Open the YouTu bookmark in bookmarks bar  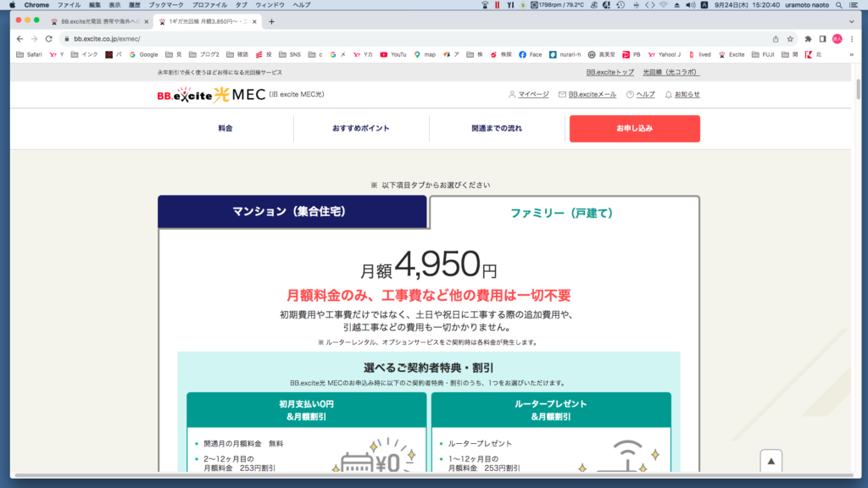click(x=393, y=55)
